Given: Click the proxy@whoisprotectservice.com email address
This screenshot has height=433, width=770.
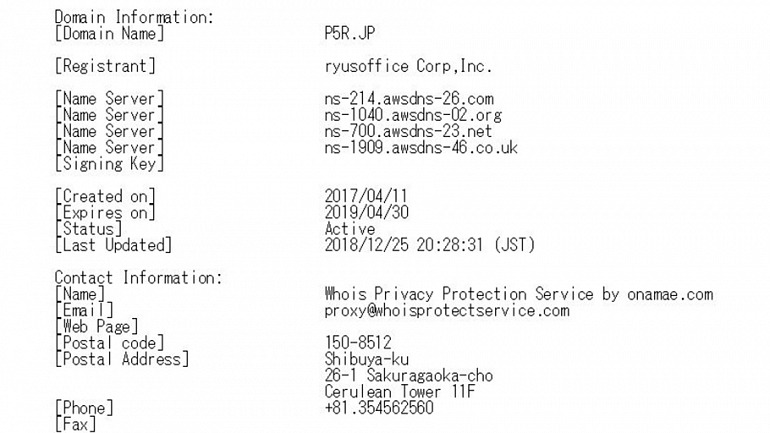Looking at the screenshot, I should (x=447, y=310).
